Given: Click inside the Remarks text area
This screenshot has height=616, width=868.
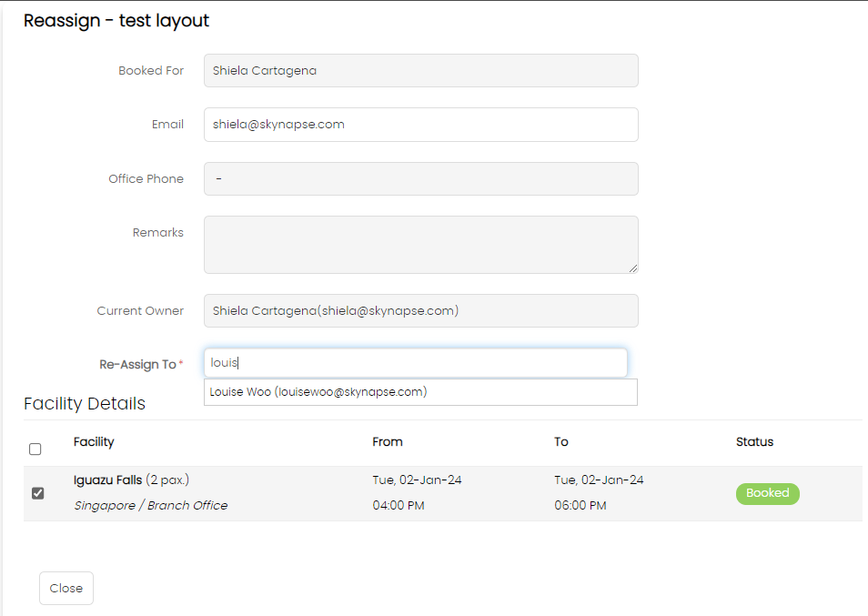Looking at the screenshot, I should click(420, 244).
